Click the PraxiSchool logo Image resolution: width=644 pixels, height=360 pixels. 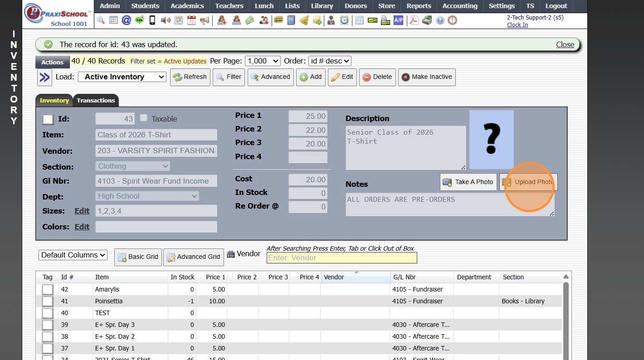[57, 14]
